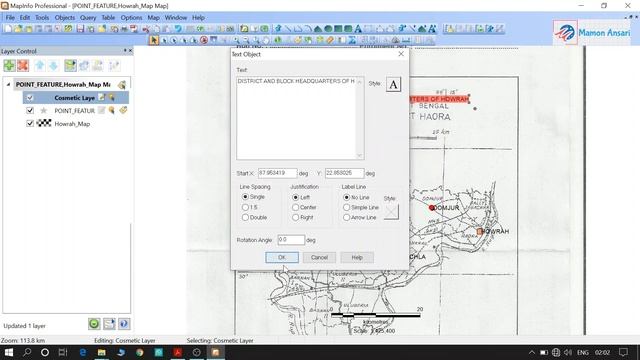Toggle Cosmetic Layer visibility checkbox
Image resolution: width=640 pixels, height=360 pixels.
coord(30,98)
